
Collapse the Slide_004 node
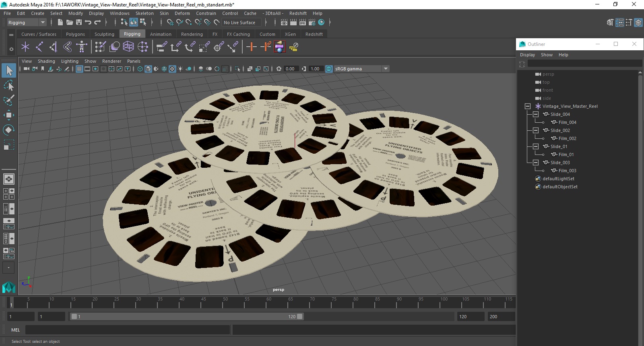[536, 114]
